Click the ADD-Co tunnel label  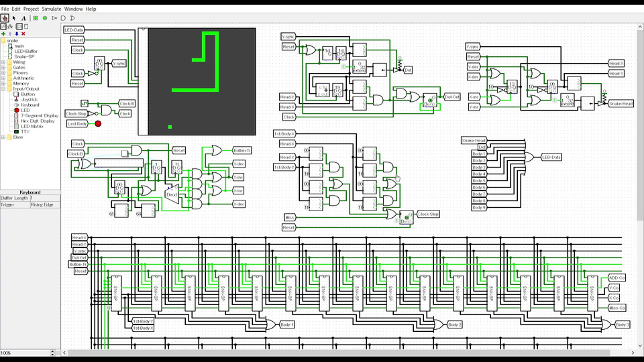pyautogui.click(x=617, y=278)
